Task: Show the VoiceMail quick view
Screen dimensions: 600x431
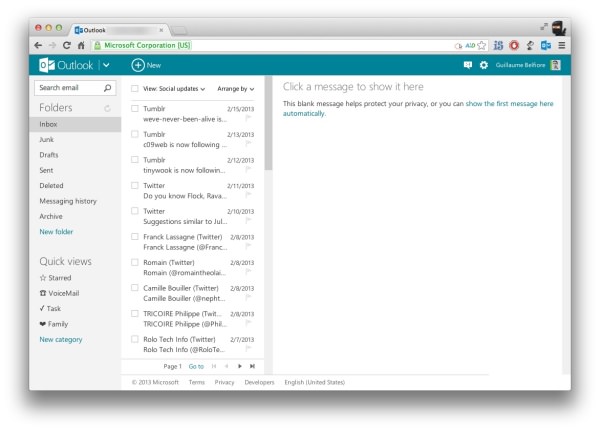Action: point(59,293)
